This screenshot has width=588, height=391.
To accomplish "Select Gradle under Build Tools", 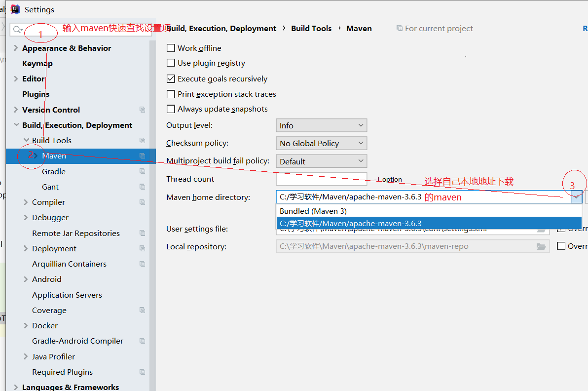I will tap(54, 171).
